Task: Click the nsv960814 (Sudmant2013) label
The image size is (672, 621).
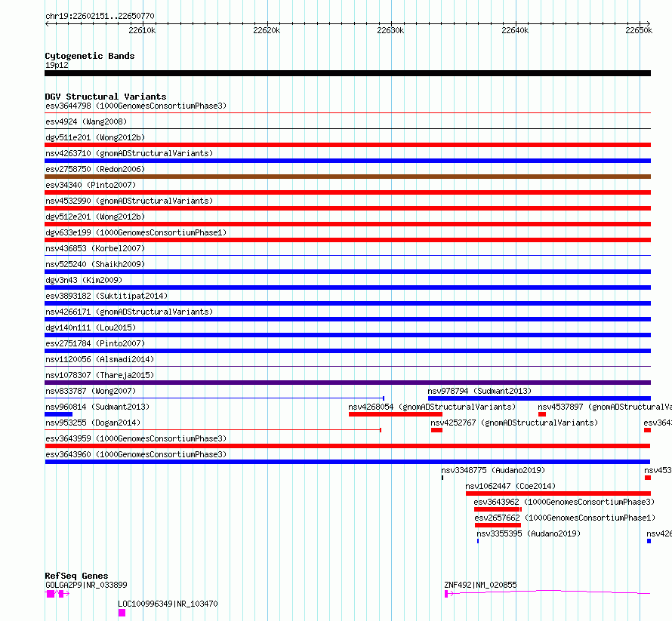Action: pos(97,407)
